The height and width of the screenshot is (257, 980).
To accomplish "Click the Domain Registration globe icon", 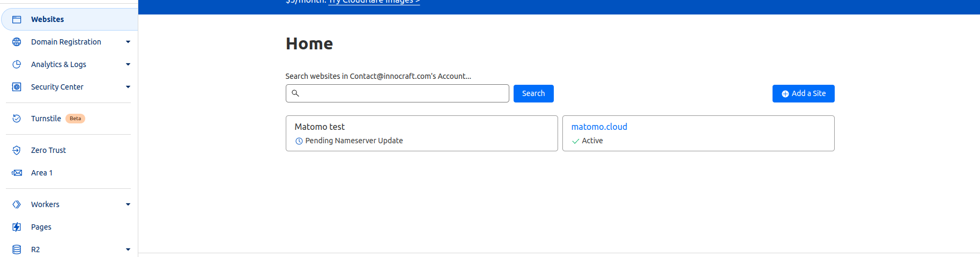I will pyautogui.click(x=17, y=42).
